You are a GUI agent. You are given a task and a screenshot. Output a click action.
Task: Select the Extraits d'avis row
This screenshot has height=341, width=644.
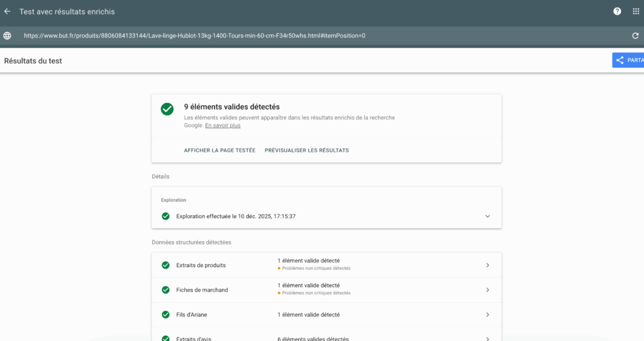tap(326, 336)
